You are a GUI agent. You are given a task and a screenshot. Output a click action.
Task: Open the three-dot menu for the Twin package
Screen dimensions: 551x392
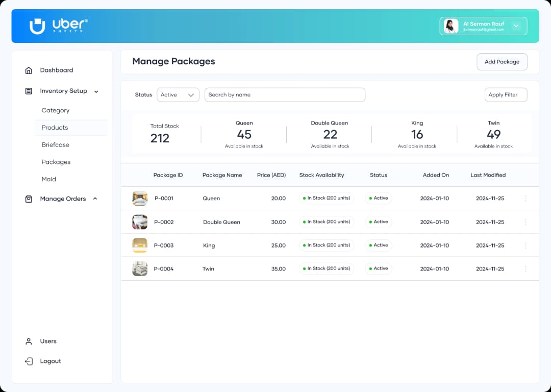click(525, 268)
